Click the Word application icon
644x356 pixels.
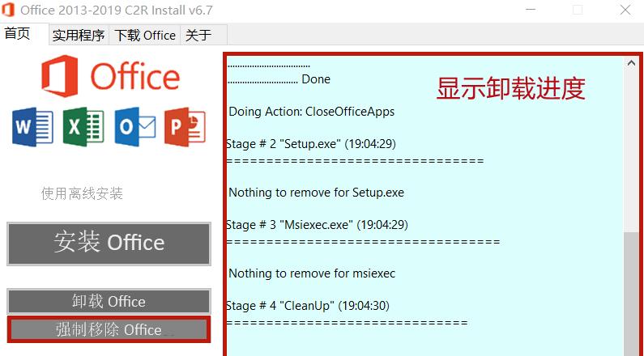(32, 127)
